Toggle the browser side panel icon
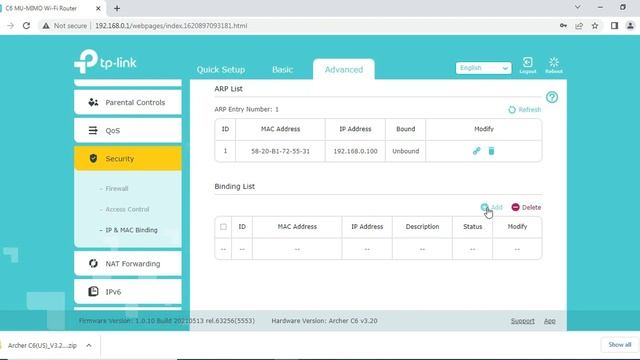The height and width of the screenshot is (360, 640). point(614,26)
